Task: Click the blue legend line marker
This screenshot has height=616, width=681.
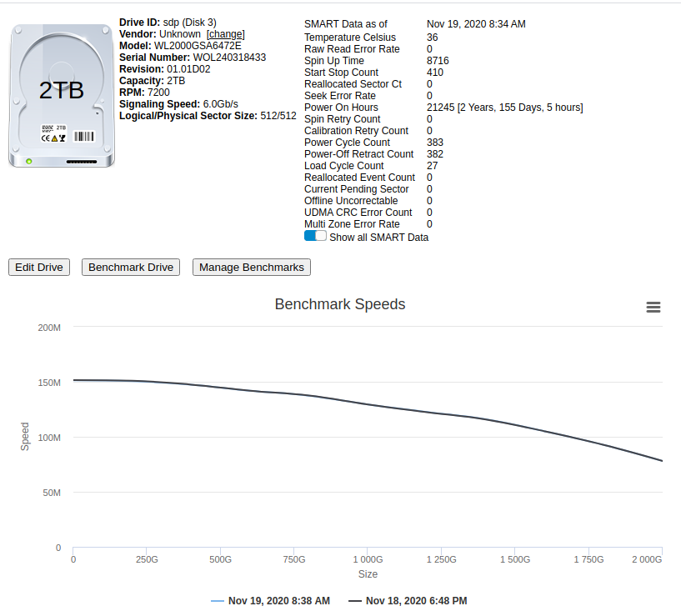Action: click(218, 601)
